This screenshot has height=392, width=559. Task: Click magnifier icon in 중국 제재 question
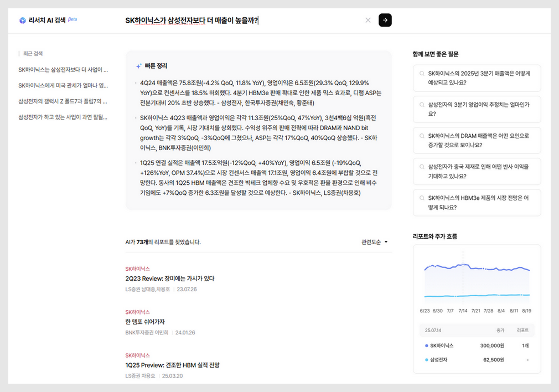pyautogui.click(x=422, y=167)
